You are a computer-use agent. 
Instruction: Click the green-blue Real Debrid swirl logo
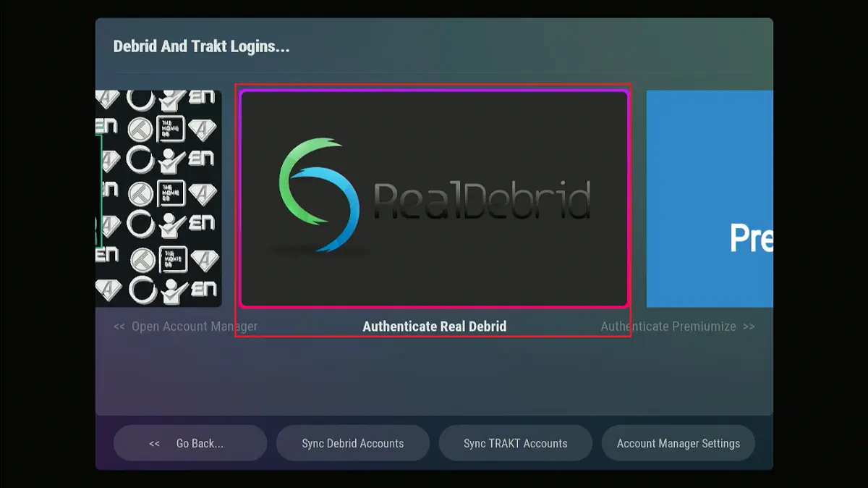pos(319,195)
